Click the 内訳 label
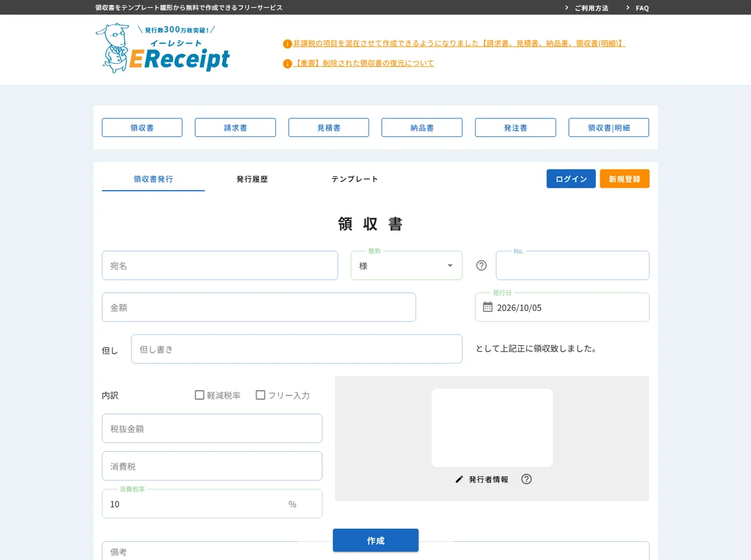The height and width of the screenshot is (560, 751). (x=110, y=395)
